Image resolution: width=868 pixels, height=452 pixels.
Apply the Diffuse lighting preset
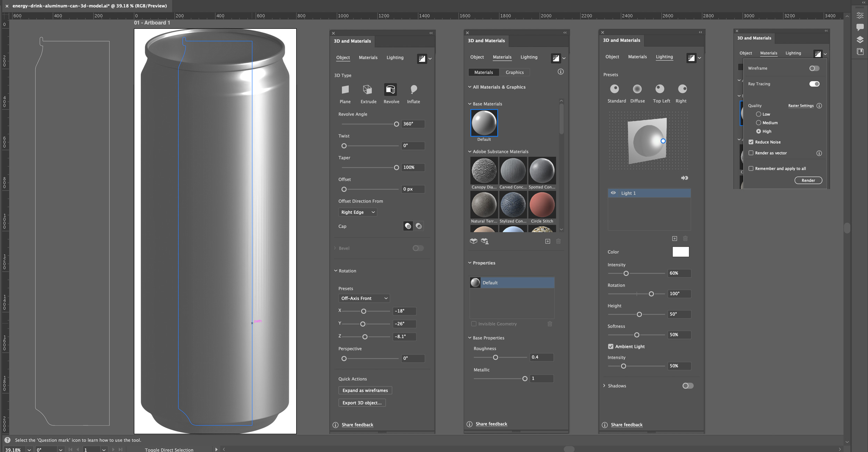637,89
